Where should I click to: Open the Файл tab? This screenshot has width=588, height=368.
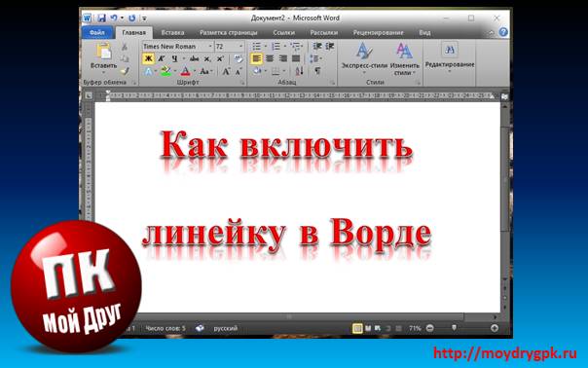click(x=97, y=33)
